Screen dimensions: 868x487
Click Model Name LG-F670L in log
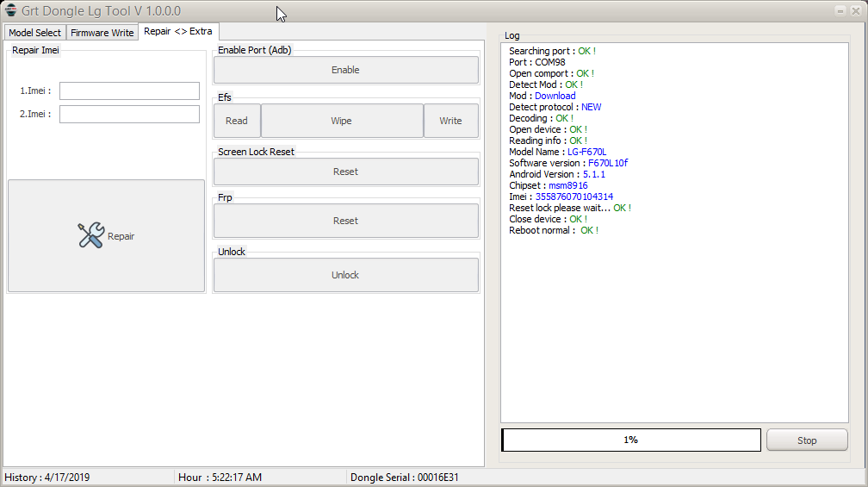click(x=586, y=152)
